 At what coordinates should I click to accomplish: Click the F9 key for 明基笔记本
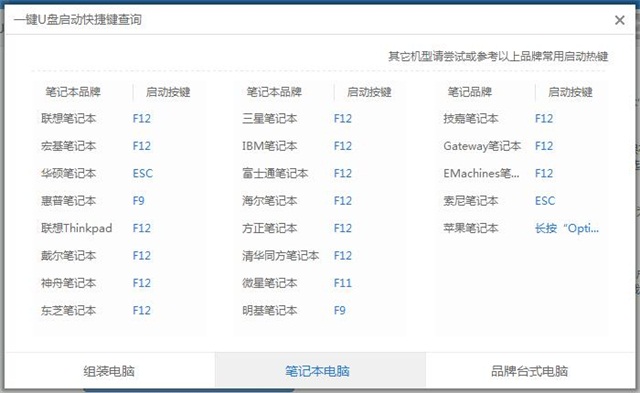click(x=339, y=310)
